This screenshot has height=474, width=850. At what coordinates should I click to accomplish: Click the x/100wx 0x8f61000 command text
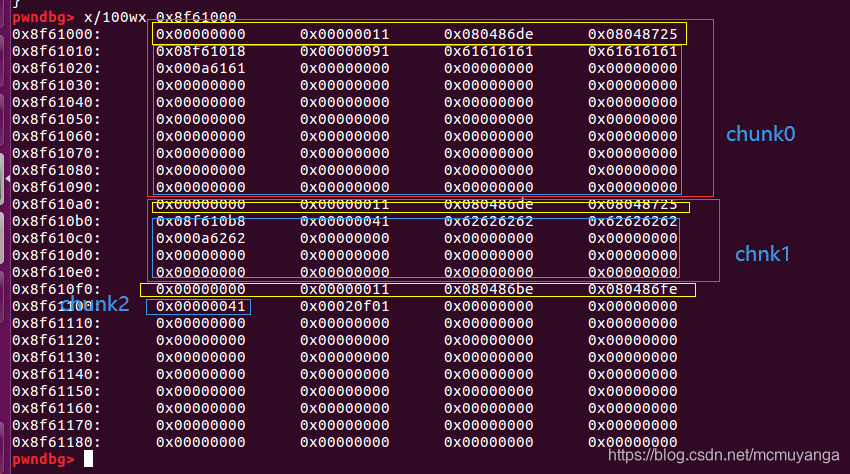click(x=160, y=17)
